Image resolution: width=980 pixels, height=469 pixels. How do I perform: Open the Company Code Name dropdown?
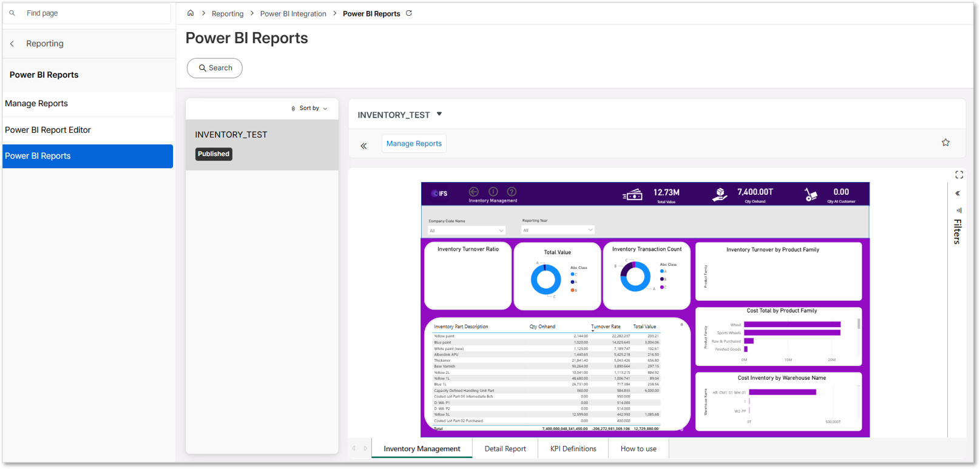point(467,231)
